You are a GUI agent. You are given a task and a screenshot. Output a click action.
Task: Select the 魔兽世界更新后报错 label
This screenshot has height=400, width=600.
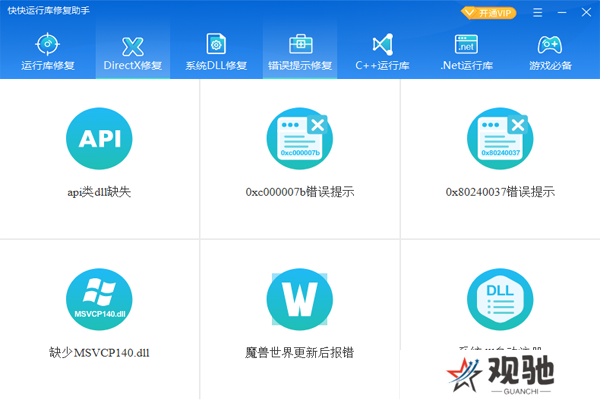click(300, 353)
